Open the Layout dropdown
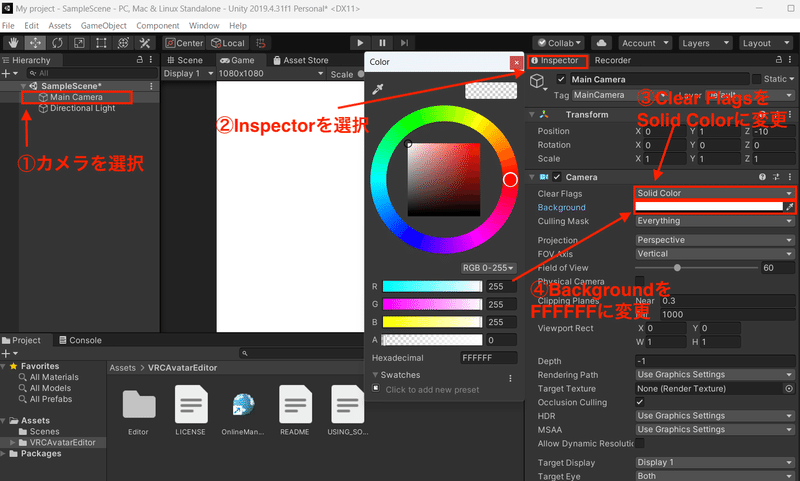Viewport: 800px width, 481px height. [765, 43]
